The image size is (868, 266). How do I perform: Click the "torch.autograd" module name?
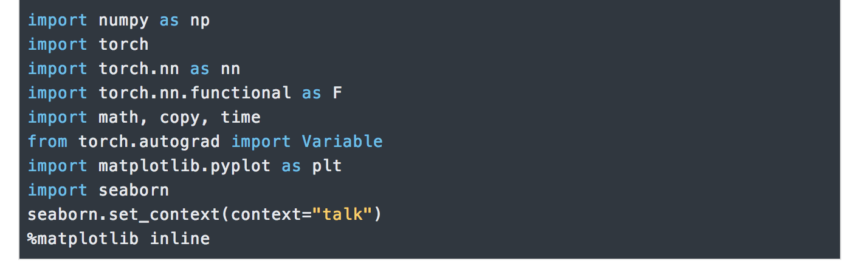149,142
